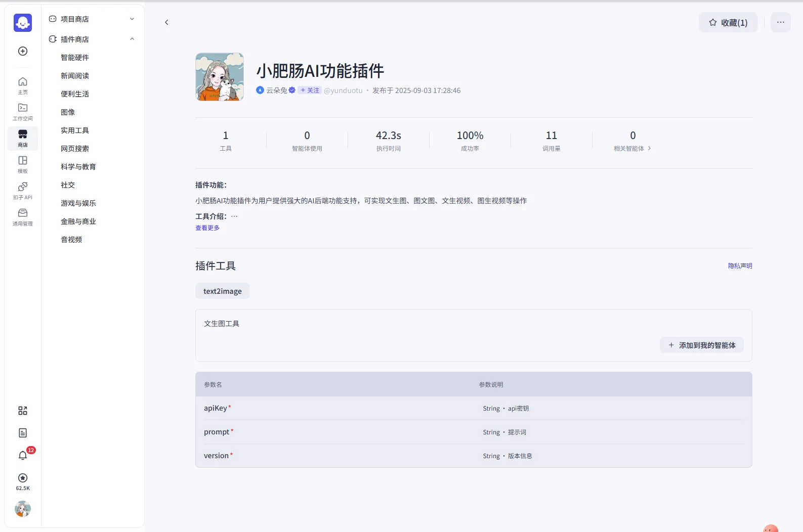Click the 插件商店 icon in the side menu
803x532 pixels.
pos(53,39)
